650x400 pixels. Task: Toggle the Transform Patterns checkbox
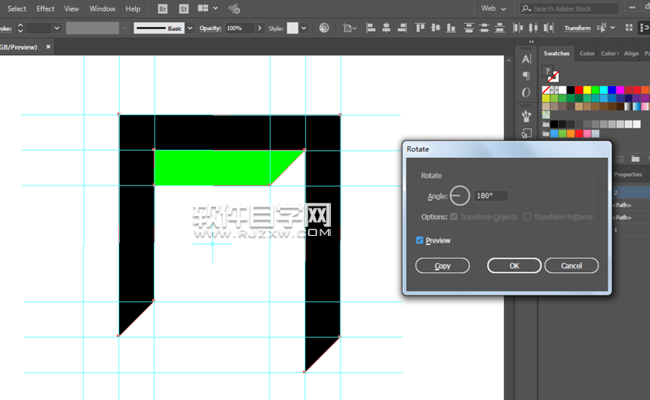[x=529, y=217]
